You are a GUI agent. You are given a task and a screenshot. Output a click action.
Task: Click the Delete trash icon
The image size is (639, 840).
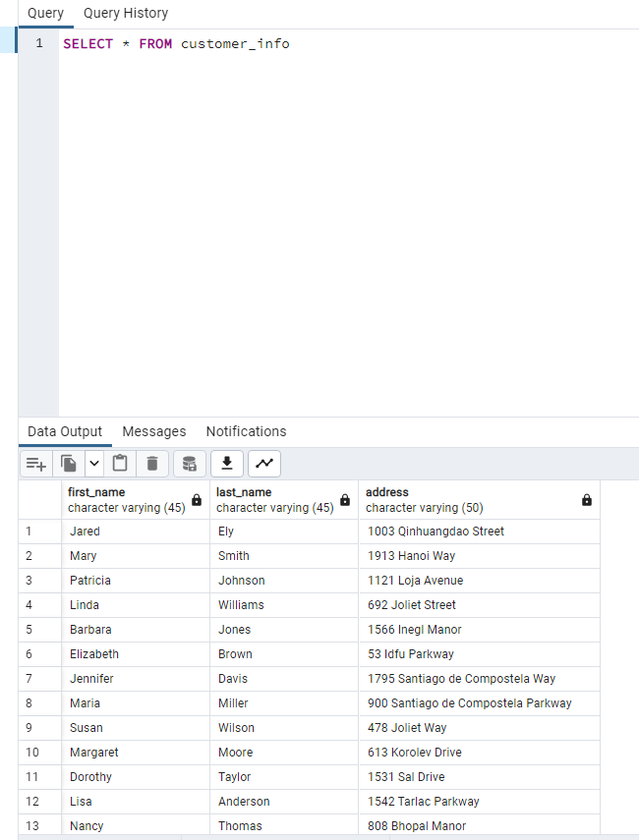[x=152, y=464]
